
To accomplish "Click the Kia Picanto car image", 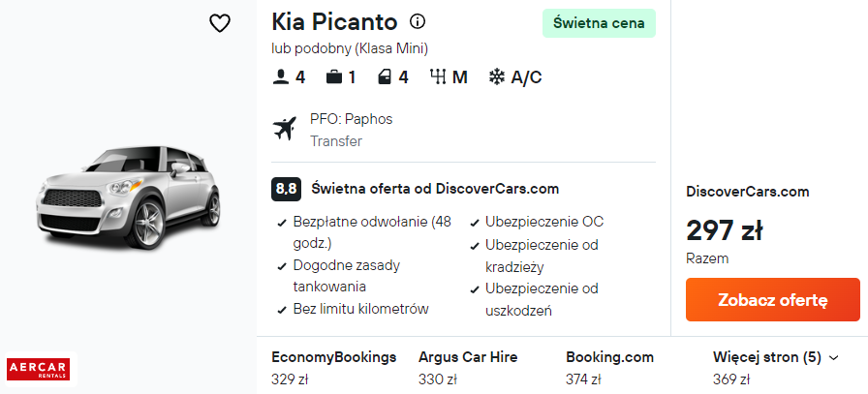I will pos(129,197).
